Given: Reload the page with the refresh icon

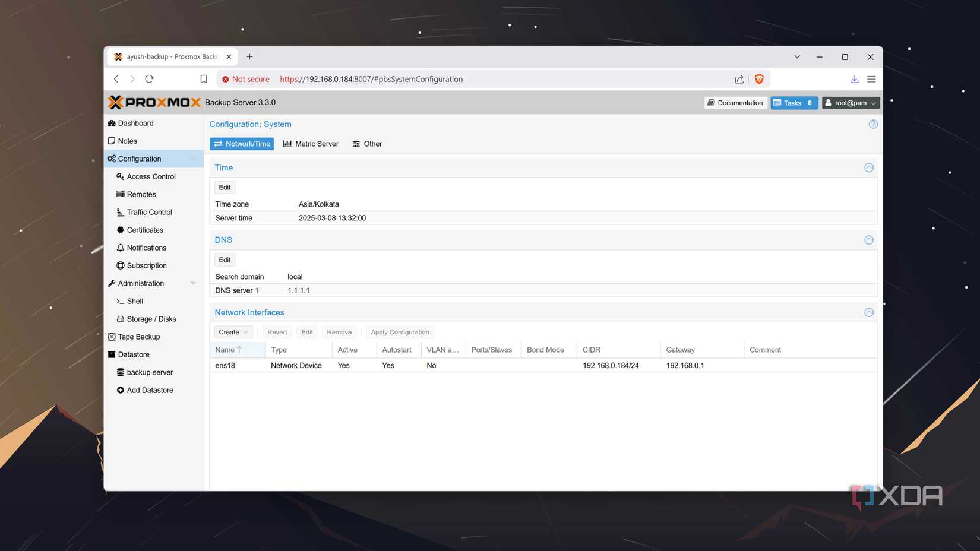Looking at the screenshot, I should (150, 79).
